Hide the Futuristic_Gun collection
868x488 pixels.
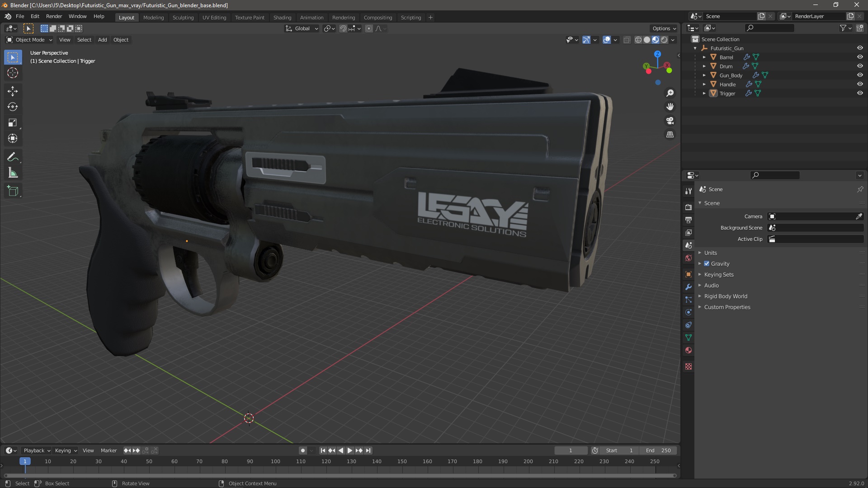[860, 48]
